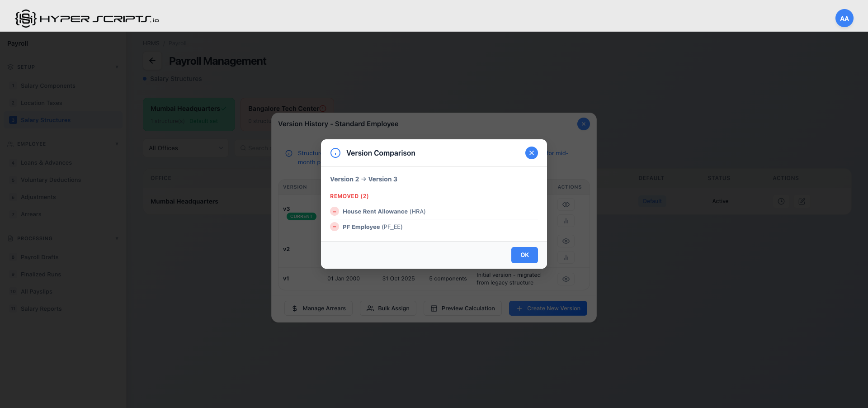Open Salary Components in sidebar
Viewport: 868px width, 408px height.
point(48,86)
